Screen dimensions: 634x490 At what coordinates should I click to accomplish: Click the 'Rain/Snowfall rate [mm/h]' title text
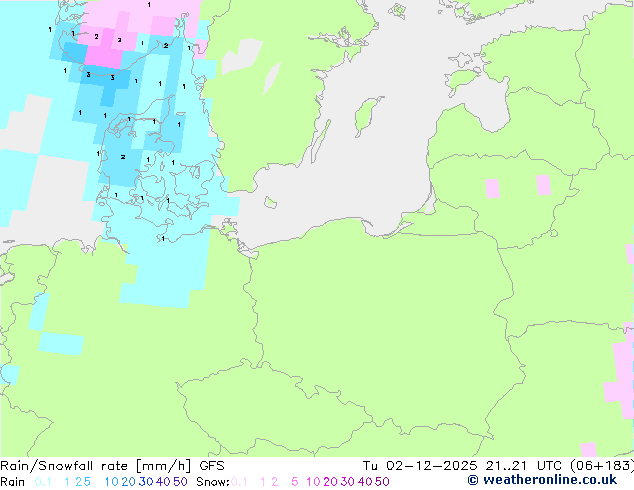click(x=95, y=466)
